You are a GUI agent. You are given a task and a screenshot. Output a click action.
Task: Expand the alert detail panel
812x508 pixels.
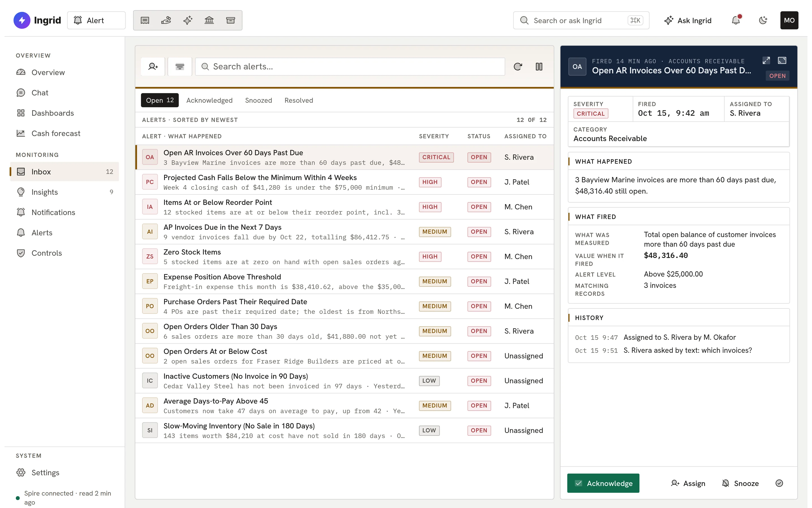tap(766, 60)
